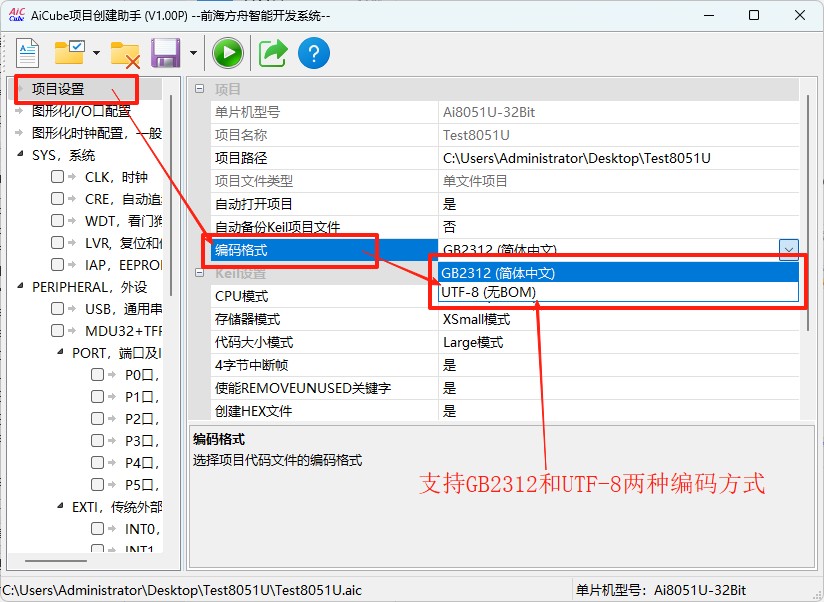Collapse the PORT，端口 tree node

(x=60, y=351)
